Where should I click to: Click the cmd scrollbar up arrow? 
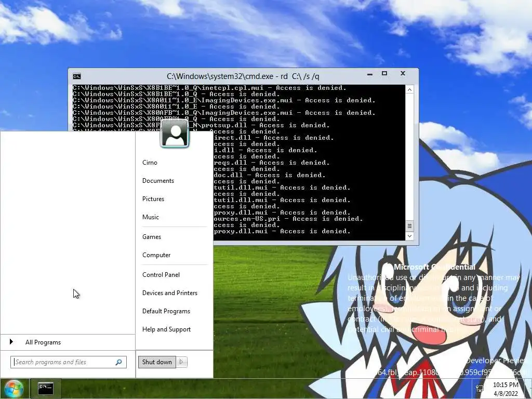click(409, 89)
